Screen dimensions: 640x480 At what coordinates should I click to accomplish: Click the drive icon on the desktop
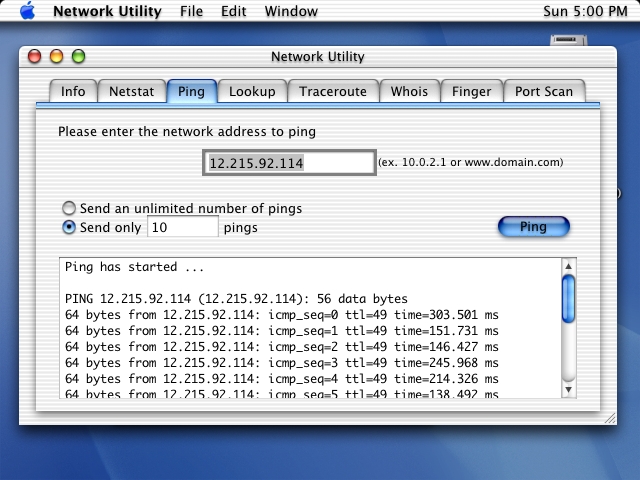(569, 40)
